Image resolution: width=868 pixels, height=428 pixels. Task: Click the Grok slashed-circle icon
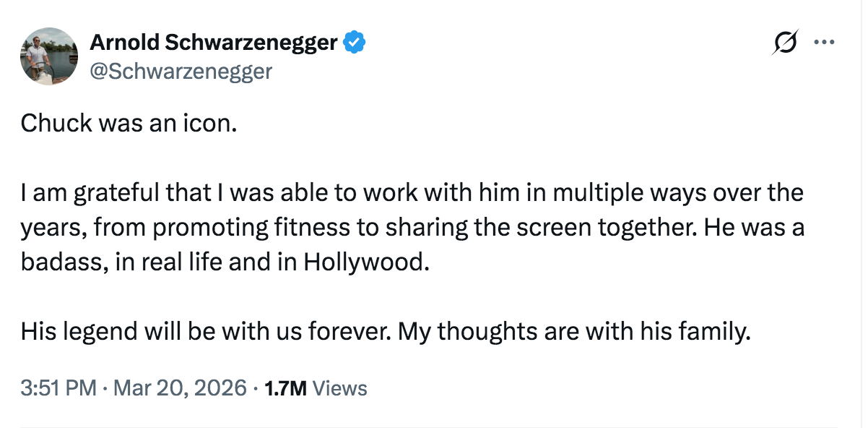(x=785, y=43)
